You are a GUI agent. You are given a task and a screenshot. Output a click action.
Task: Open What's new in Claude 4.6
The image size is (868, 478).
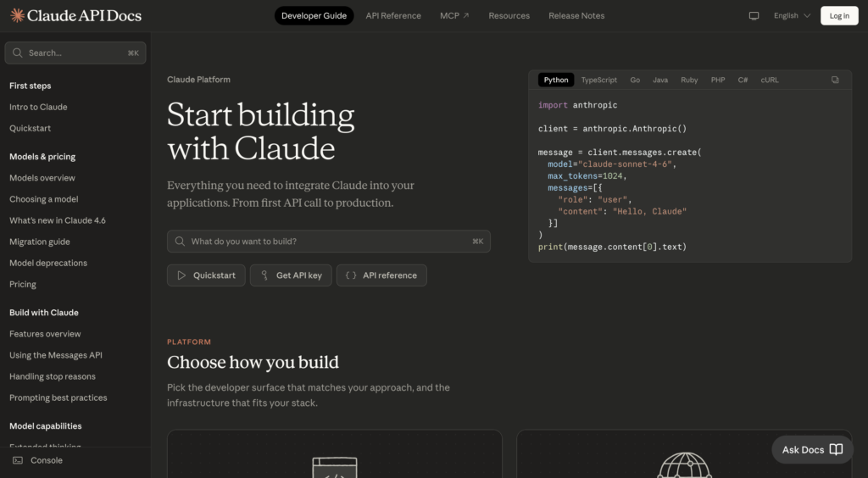coord(58,220)
